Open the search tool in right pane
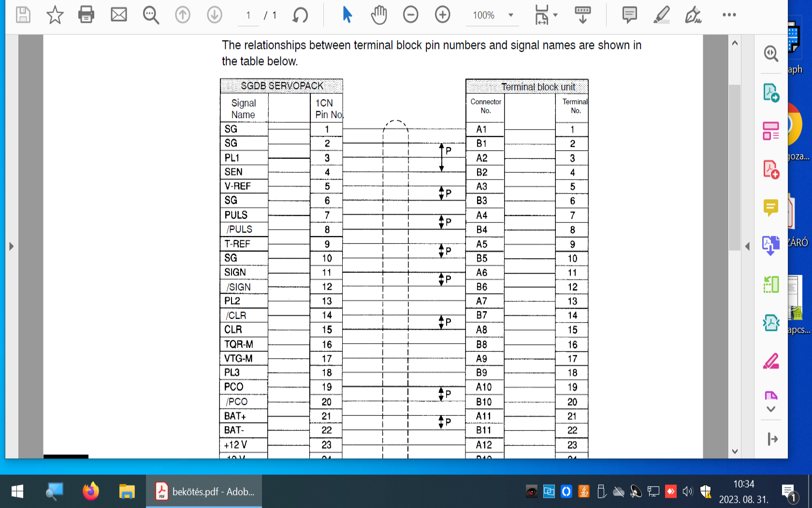The image size is (812, 508). click(771, 53)
